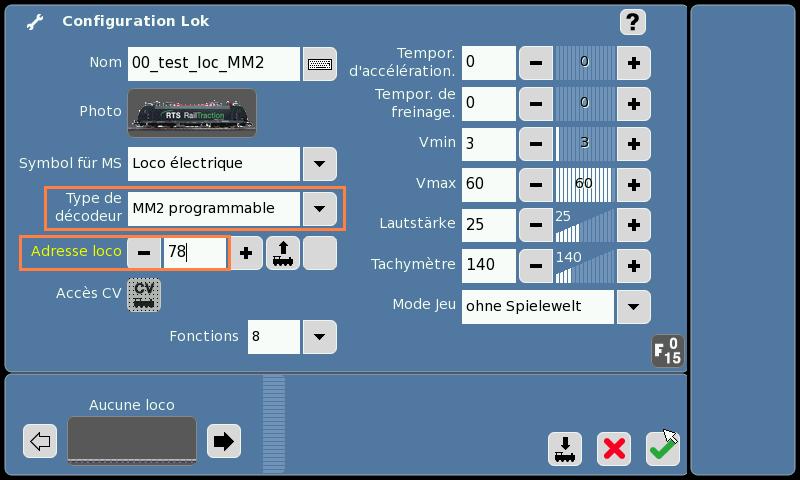800x480 pixels.
Task: Open the F0-15 functions icon
Action: [667, 351]
